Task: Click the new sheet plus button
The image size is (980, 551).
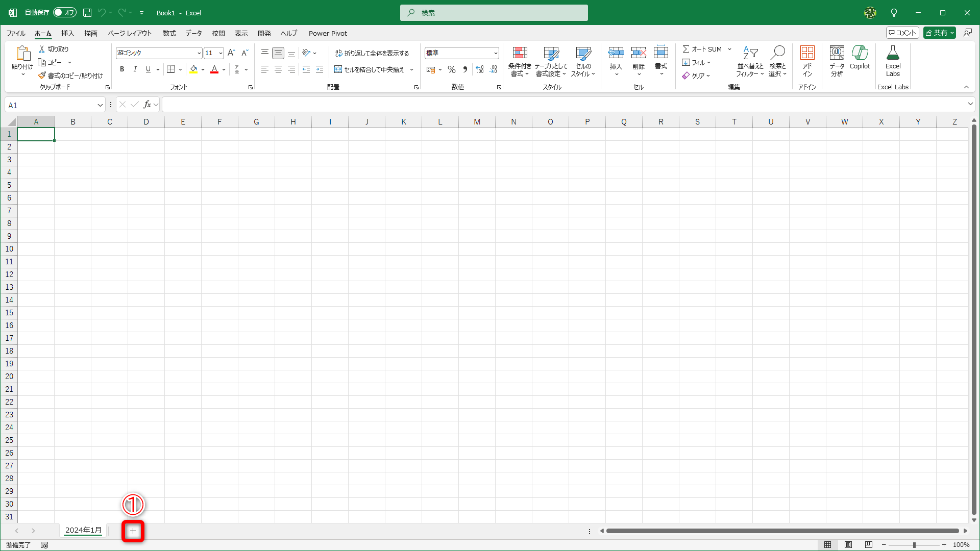Action: pyautogui.click(x=133, y=531)
